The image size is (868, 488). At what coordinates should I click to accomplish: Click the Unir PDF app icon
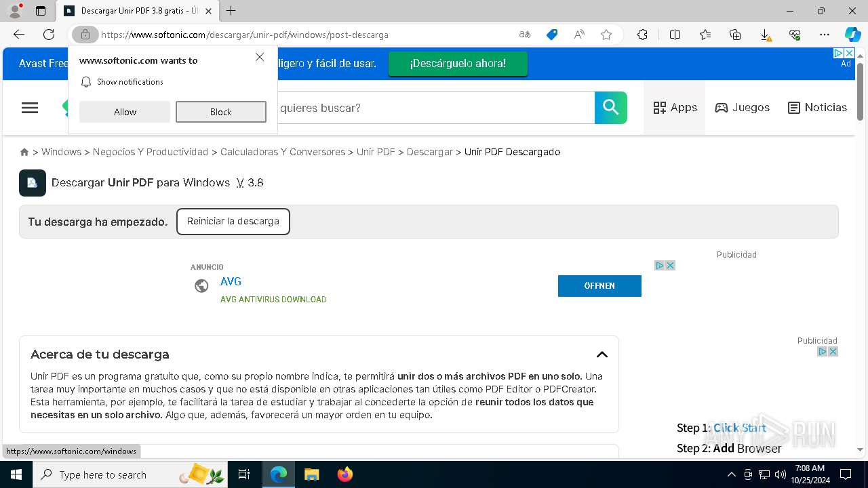[33, 183]
